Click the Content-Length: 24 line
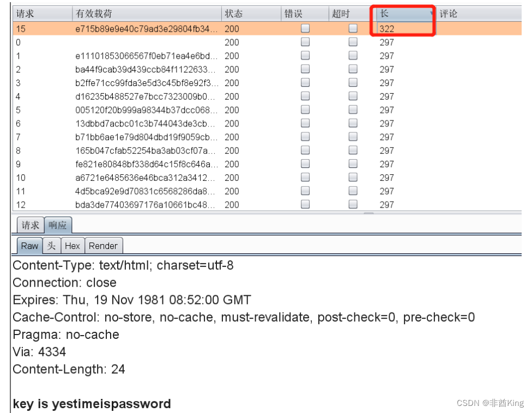Screen dimensions: 532x413 click(69, 369)
